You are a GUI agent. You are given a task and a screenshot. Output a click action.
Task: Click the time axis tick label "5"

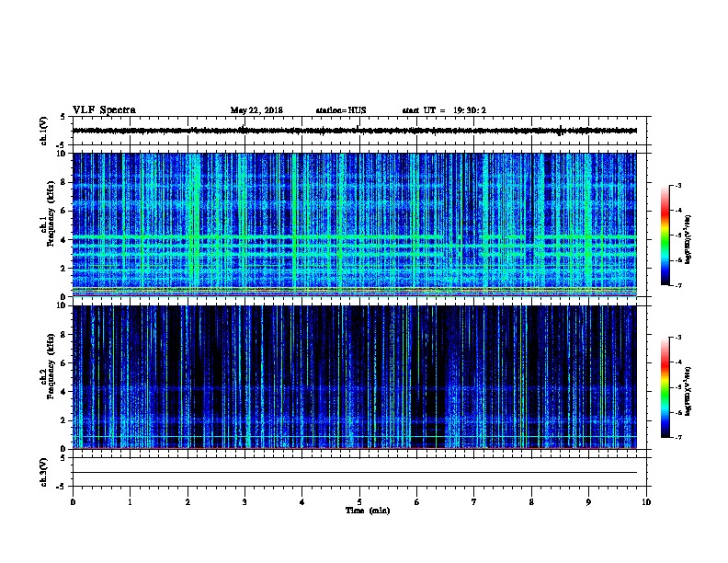click(359, 502)
